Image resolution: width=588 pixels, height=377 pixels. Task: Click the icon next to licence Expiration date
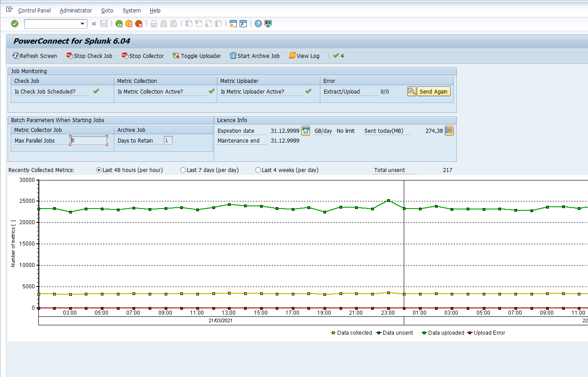tap(306, 131)
